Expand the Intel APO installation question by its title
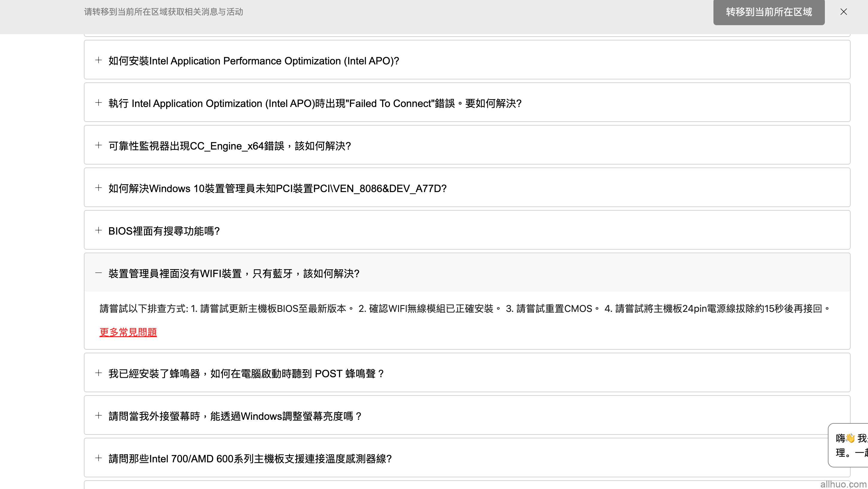 253,61
